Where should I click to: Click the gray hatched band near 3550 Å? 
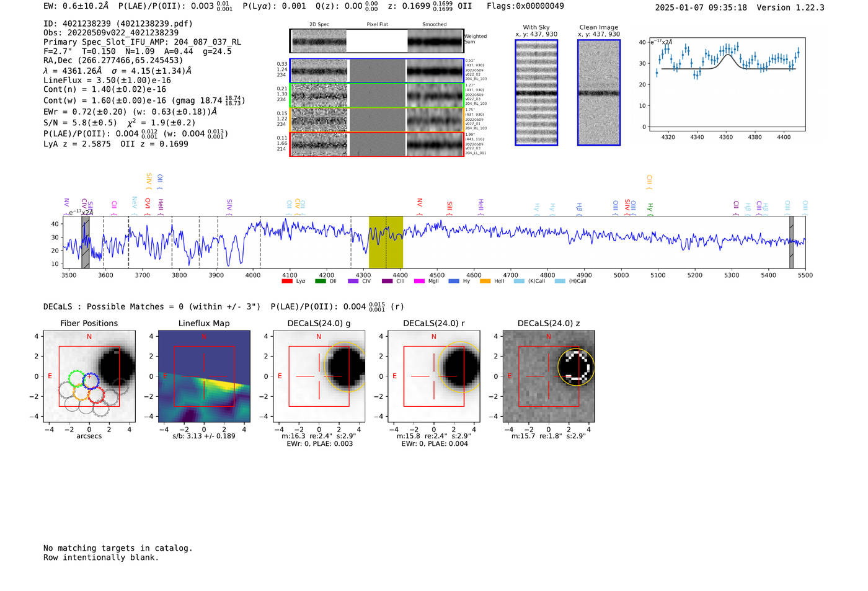pyautogui.click(x=86, y=242)
